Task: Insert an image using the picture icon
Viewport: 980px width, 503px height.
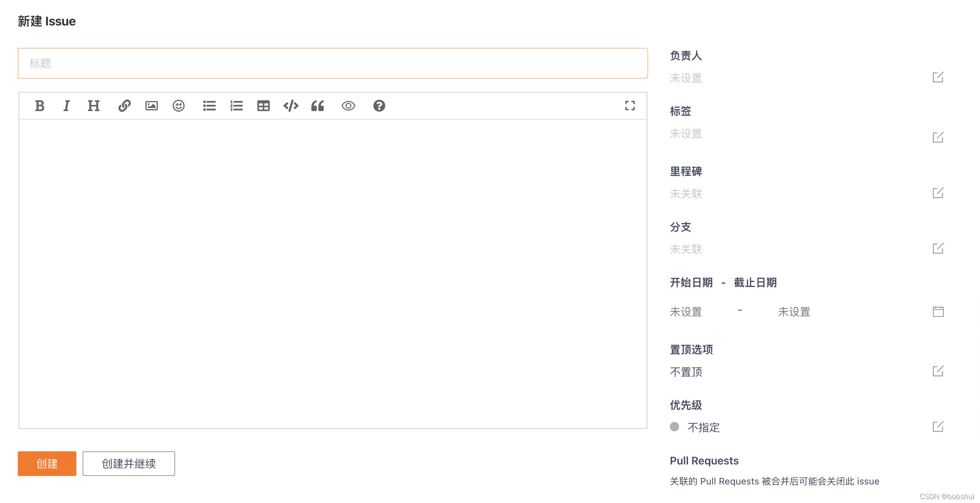Action: [x=151, y=106]
